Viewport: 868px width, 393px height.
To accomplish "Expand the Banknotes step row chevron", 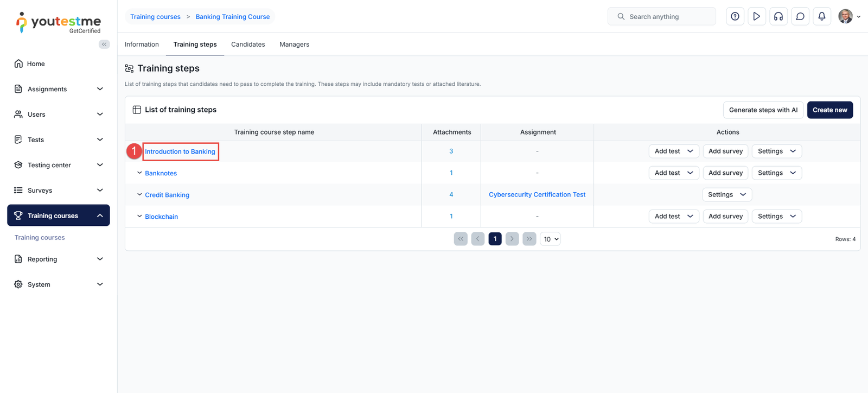I will coord(139,173).
